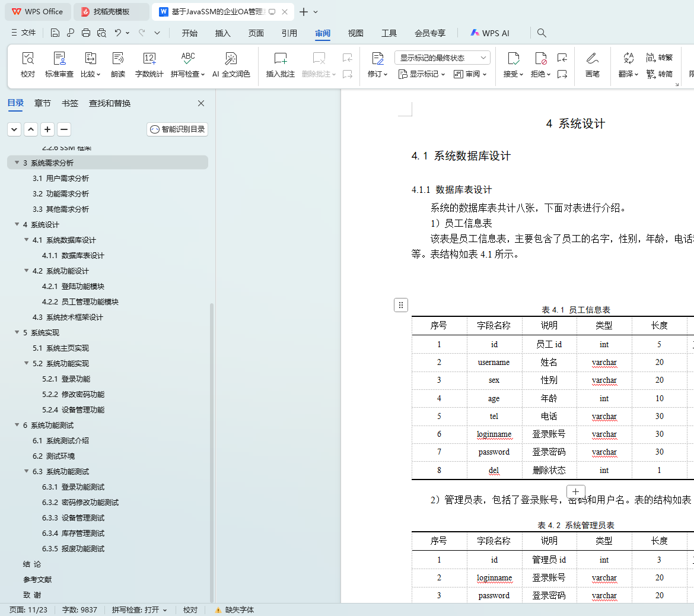This screenshot has width=694, height=616.
Task: Open 标准审查 tool
Action: (59, 65)
